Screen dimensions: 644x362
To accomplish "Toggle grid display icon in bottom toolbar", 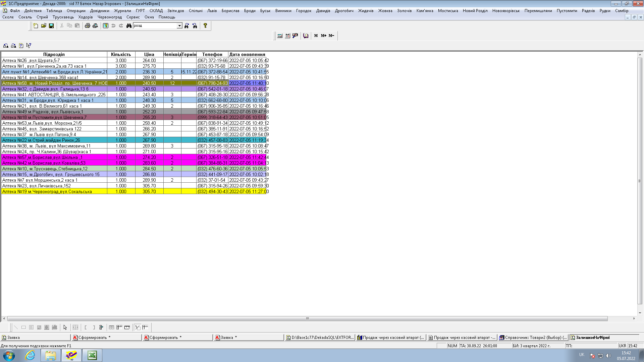I will click(x=112, y=327).
